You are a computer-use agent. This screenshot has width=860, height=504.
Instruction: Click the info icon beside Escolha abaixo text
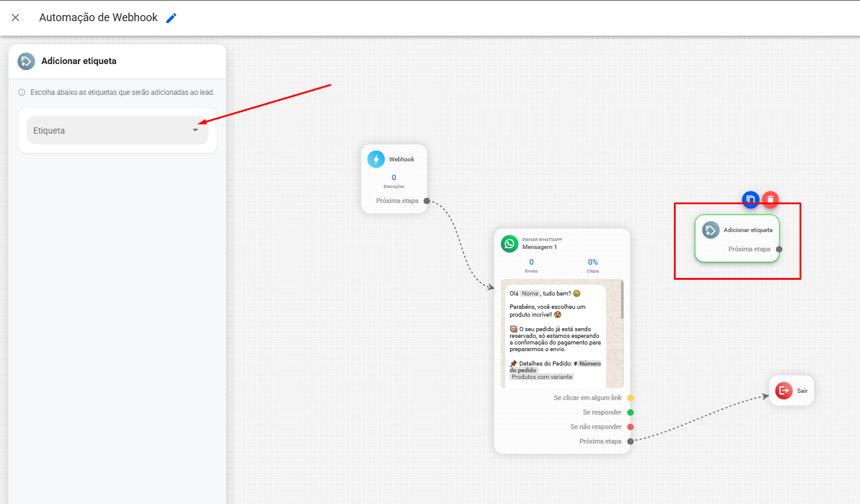(22, 92)
